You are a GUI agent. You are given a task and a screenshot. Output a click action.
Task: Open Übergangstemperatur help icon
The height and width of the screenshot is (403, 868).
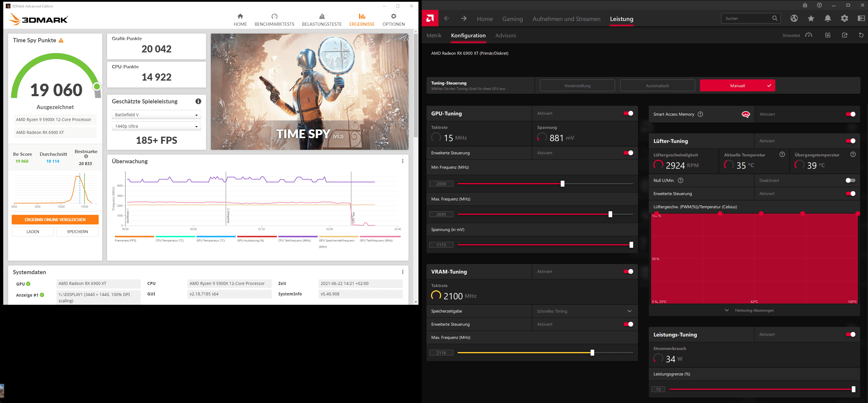853,155
